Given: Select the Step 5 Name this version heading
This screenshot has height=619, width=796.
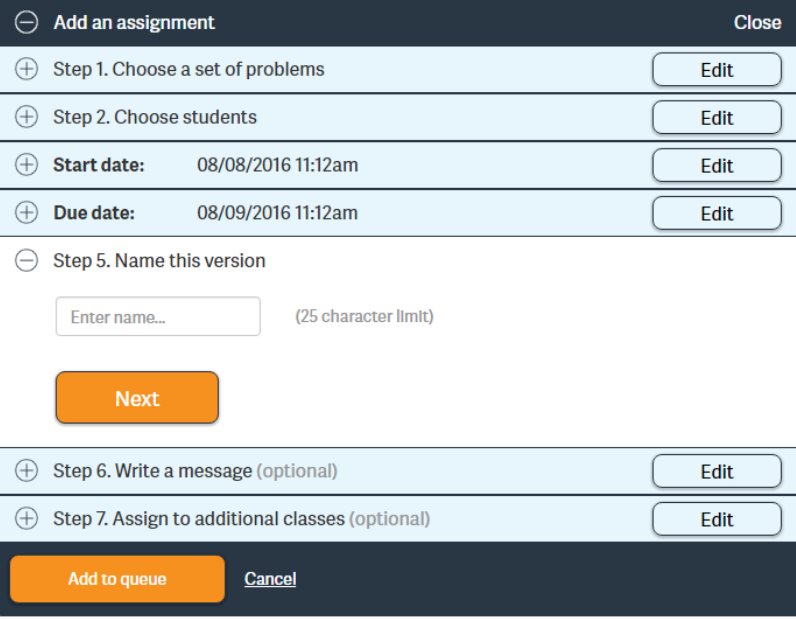Looking at the screenshot, I should tap(159, 261).
